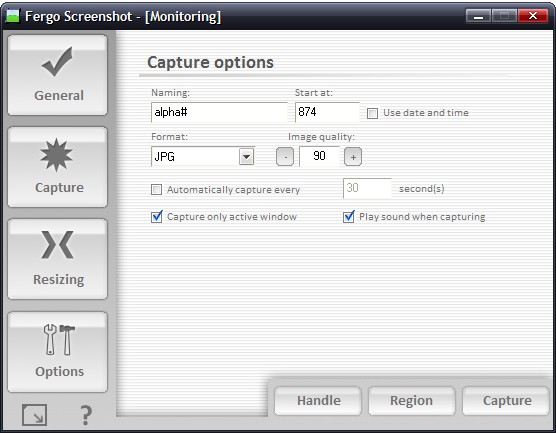Open help via the question mark icon
Viewport: 556px width, 433px height.
[x=86, y=415]
